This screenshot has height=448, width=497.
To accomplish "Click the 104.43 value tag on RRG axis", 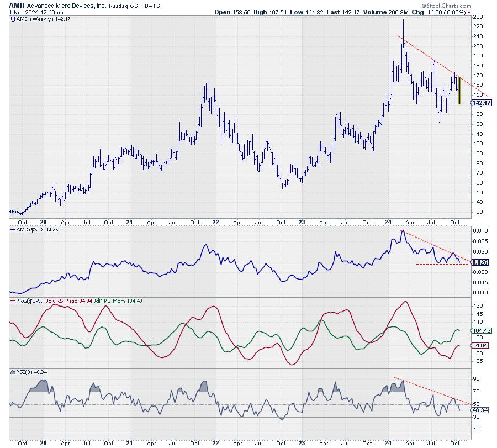I will pyautogui.click(x=482, y=330).
